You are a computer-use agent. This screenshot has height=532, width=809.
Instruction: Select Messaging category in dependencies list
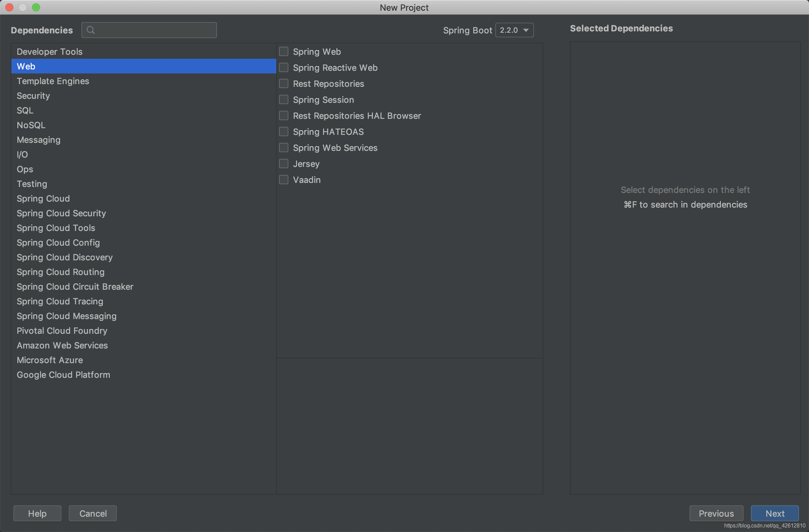point(39,140)
